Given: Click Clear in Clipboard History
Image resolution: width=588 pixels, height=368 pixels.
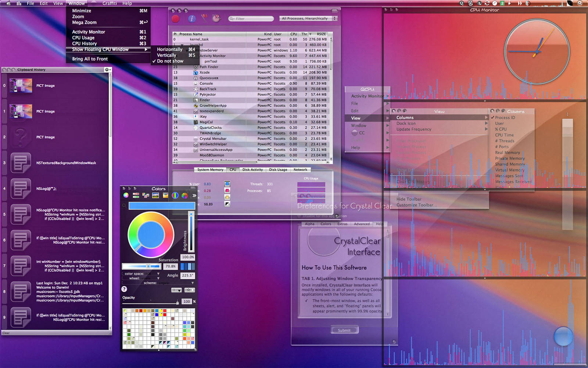Looking at the screenshot, I should click(x=6, y=333).
